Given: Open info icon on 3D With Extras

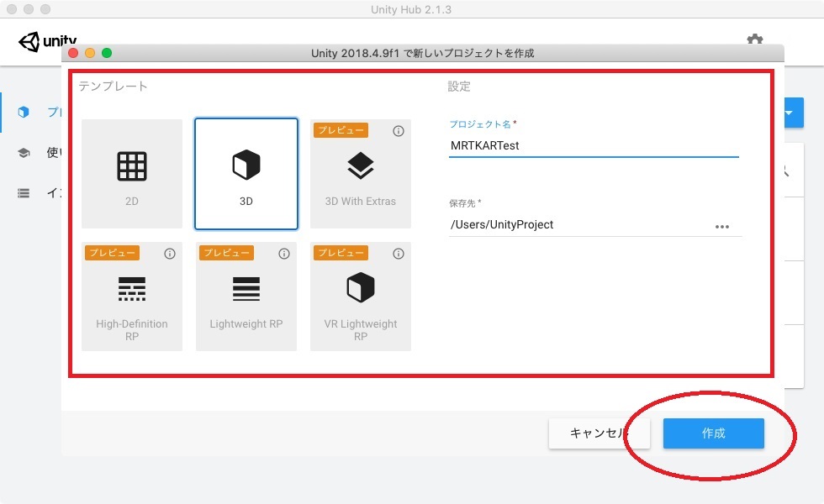Looking at the screenshot, I should (399, 131).
